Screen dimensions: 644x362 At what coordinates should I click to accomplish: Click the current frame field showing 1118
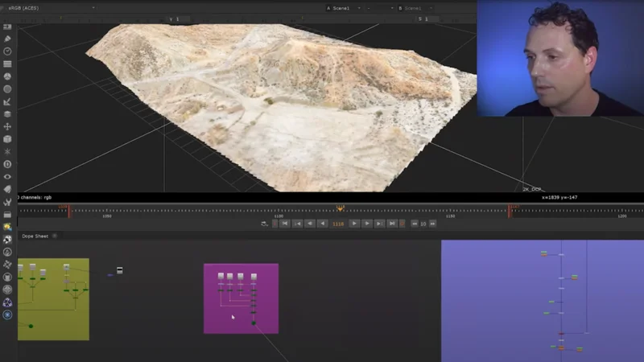pyautogui.click(x=338, y=224)
